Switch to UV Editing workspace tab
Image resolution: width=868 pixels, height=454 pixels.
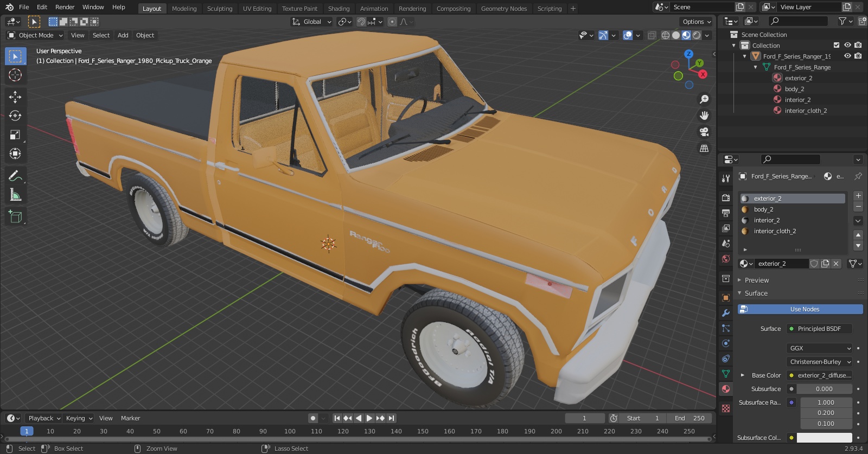pos(257,9)
